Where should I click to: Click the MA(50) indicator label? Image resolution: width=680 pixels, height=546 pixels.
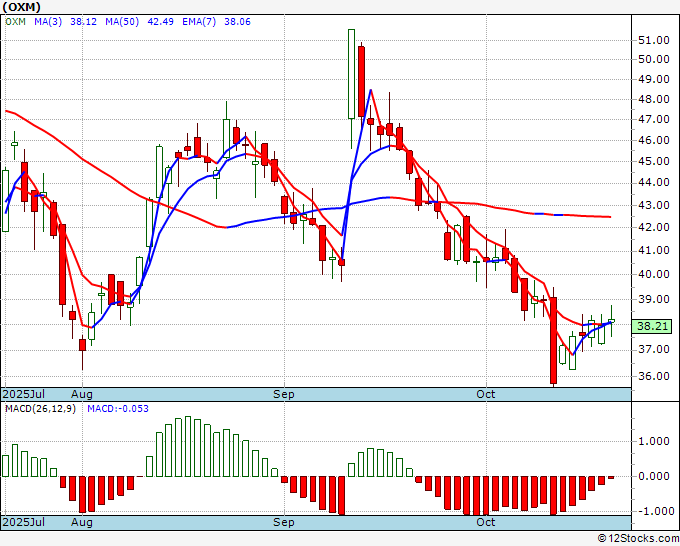click(x=122, y=22)
